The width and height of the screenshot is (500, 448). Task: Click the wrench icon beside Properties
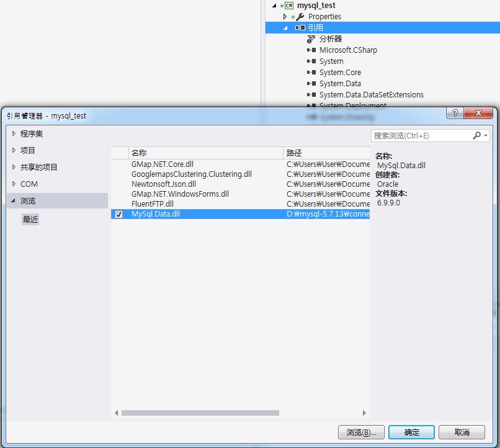click(300, 17)
